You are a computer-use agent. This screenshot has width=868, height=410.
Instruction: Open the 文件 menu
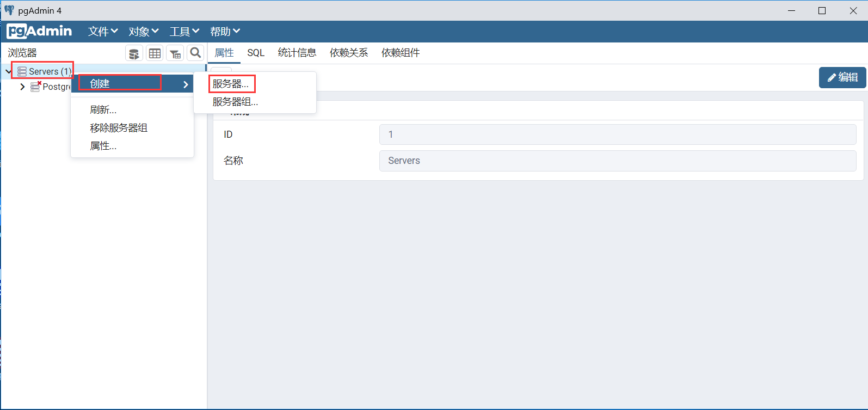pyautogui.click(x=103, y=32)
